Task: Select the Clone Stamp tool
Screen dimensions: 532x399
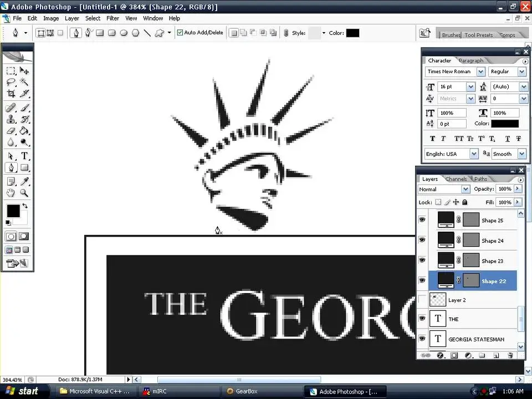Action: tap(11, 119)
